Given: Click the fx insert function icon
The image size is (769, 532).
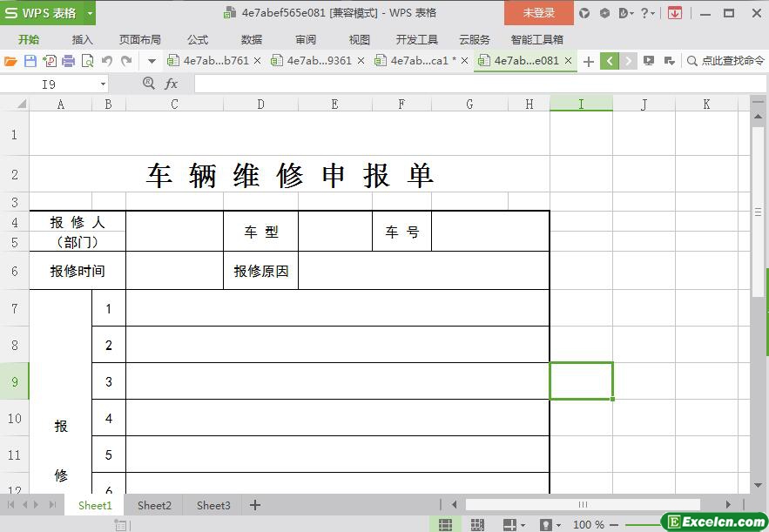Looking at the screenshot, I should pyautogui.click(x=172, y=84).
